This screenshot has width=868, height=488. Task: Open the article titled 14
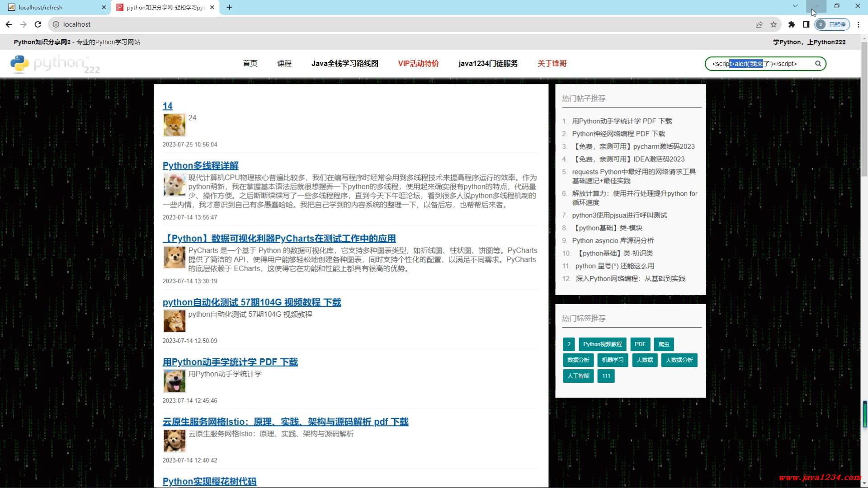pos(167,106)
